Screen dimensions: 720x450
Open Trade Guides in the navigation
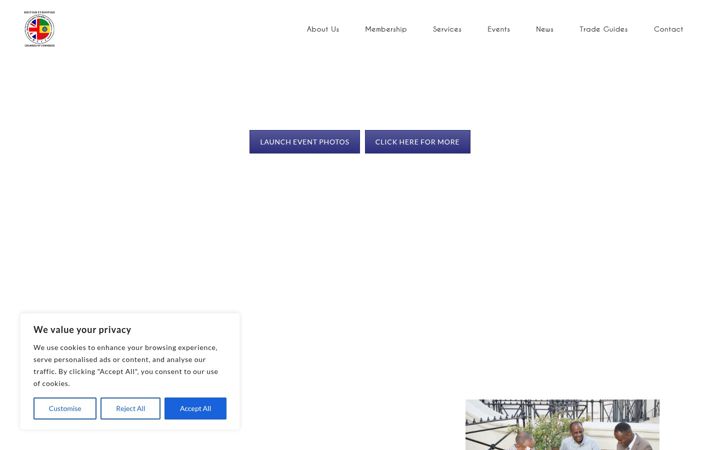pyautogui.click(x=603, y=29)
